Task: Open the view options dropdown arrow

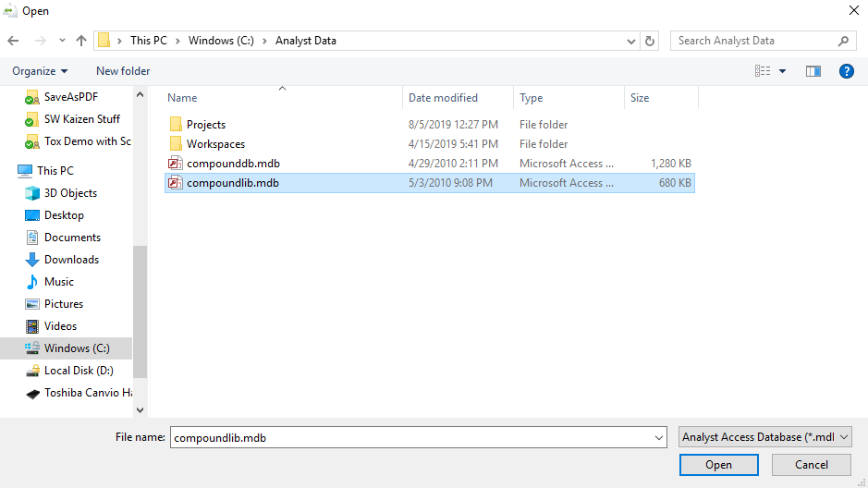Action: [783, 71]
